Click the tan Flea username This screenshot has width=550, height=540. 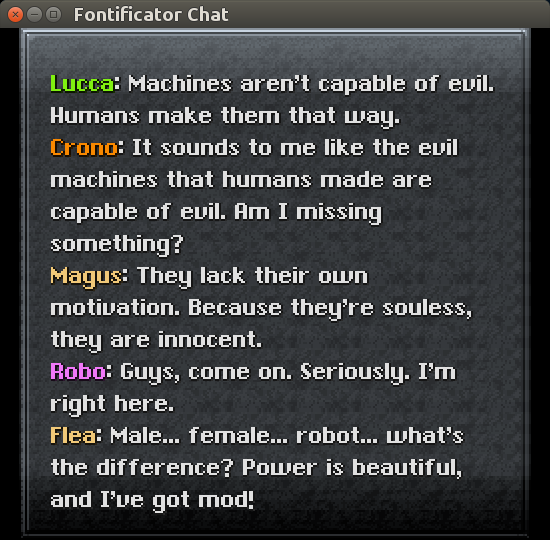point(73,435)
